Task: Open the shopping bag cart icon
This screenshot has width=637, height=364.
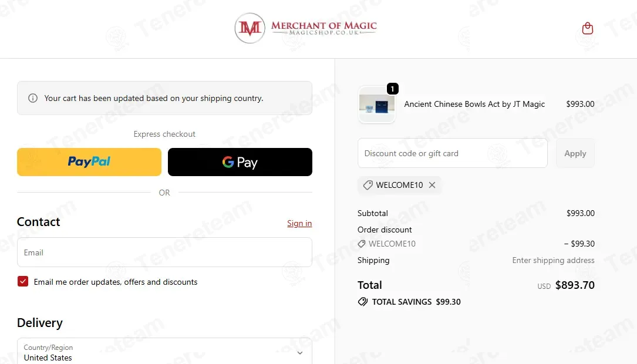Action: [587, 28]
